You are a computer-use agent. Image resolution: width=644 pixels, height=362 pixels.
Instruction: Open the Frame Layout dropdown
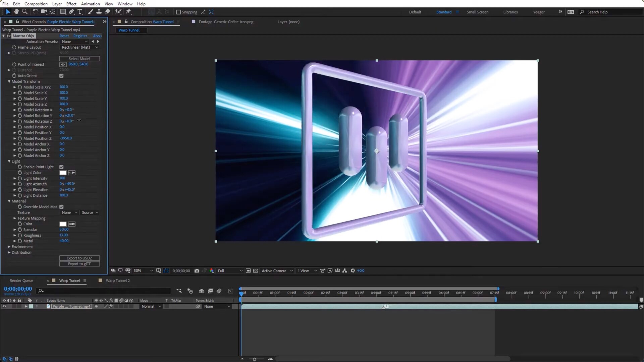point(80,47)
